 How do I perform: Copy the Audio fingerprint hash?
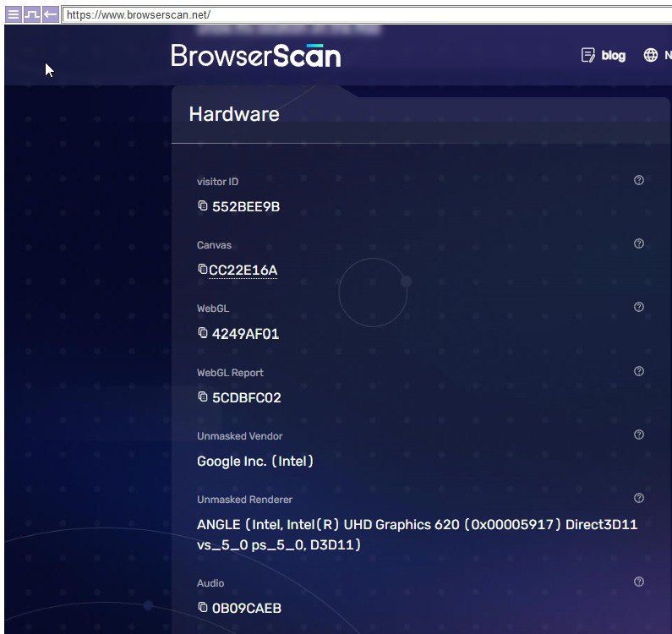point(203,607)
